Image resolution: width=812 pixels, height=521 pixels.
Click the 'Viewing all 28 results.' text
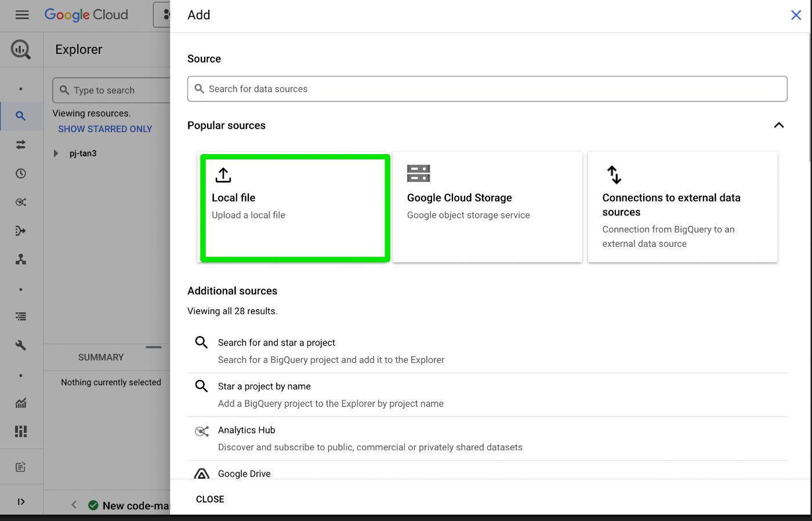point(232,311)
